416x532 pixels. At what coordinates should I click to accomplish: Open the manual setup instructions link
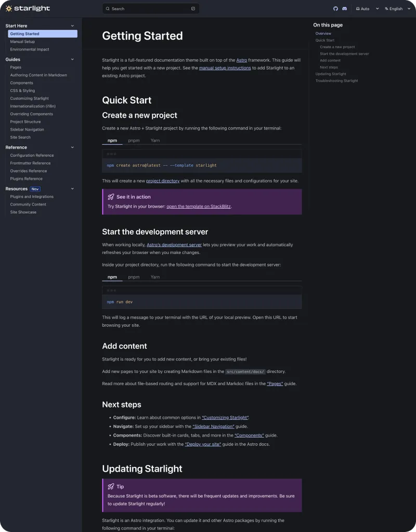(225, 68)
